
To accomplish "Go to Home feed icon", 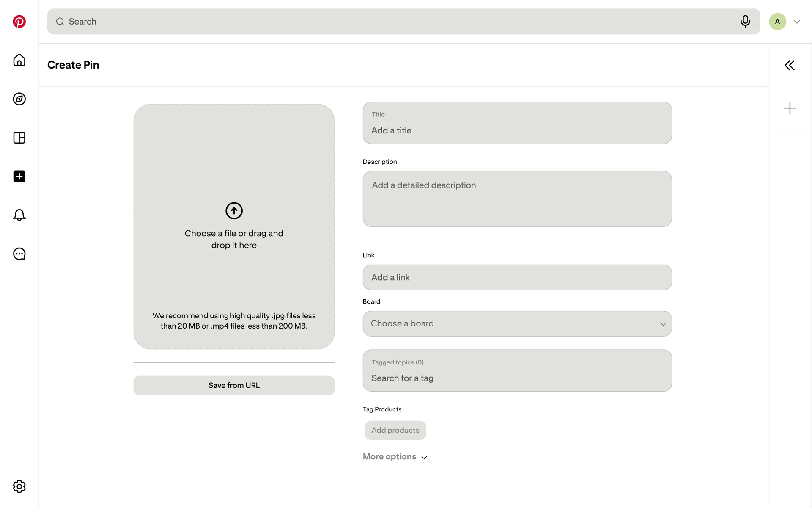I will 19,60.
